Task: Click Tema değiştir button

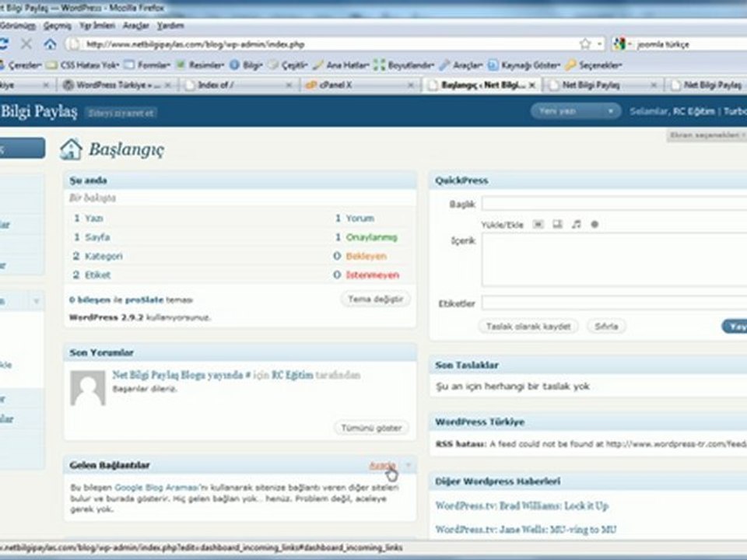Action: tap(375, 299)
